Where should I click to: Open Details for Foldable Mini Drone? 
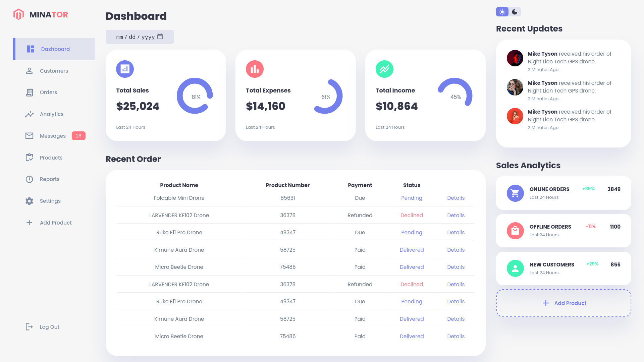coord(456,198)
